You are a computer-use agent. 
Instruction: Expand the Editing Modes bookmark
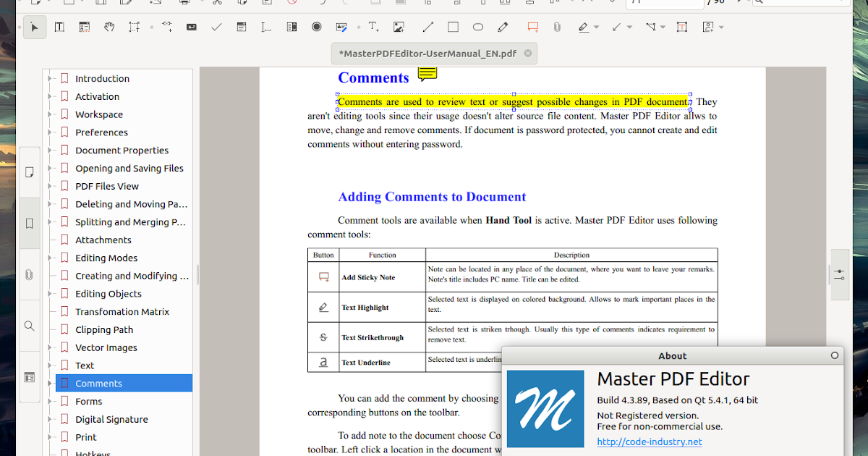[x=50, y=258]
